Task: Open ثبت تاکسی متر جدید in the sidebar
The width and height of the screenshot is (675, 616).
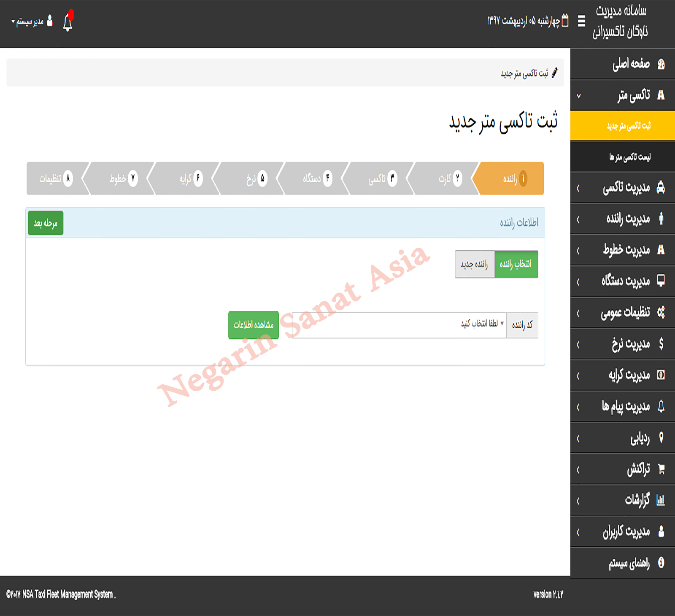Action: pos(623,126)
